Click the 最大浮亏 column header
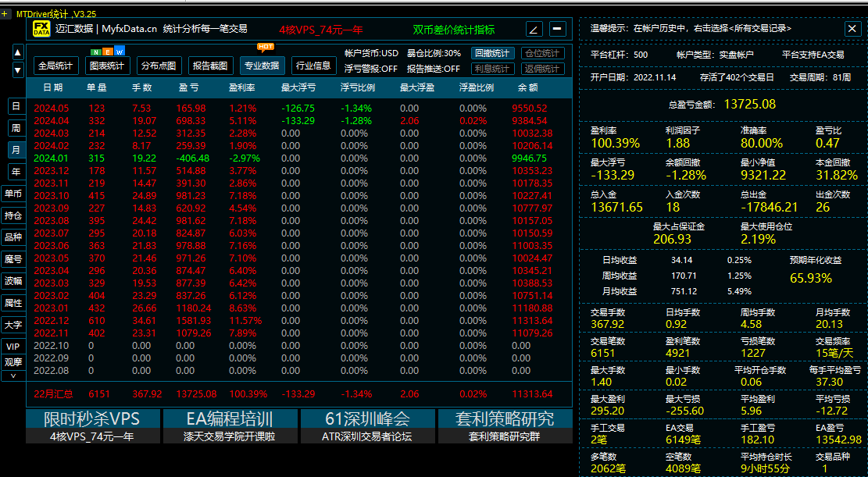The height and width of the screenshot is (477, 868). click(298, 87)
